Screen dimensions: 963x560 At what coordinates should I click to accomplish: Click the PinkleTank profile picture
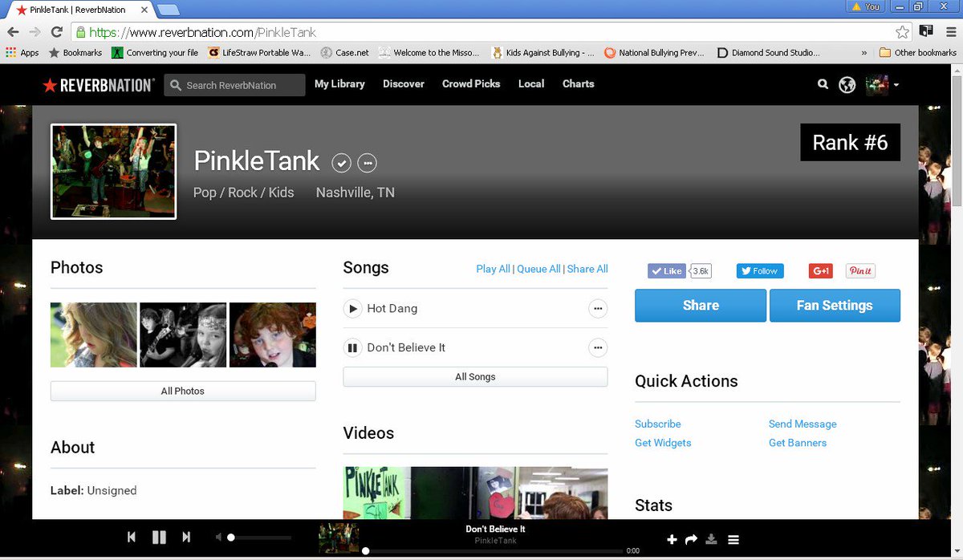113,172
